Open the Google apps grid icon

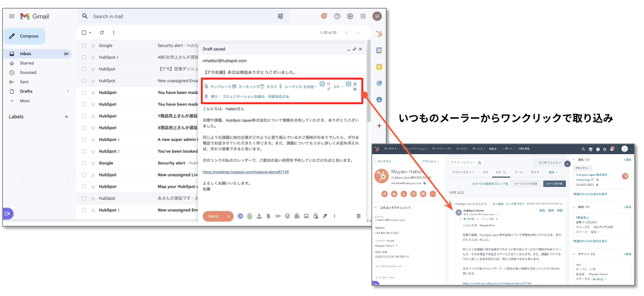point(363,16)
